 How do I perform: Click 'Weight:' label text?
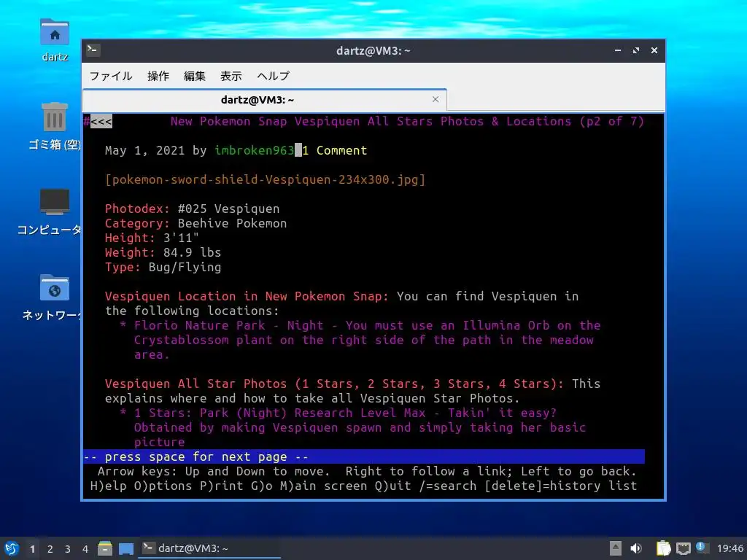pos(130,252)
